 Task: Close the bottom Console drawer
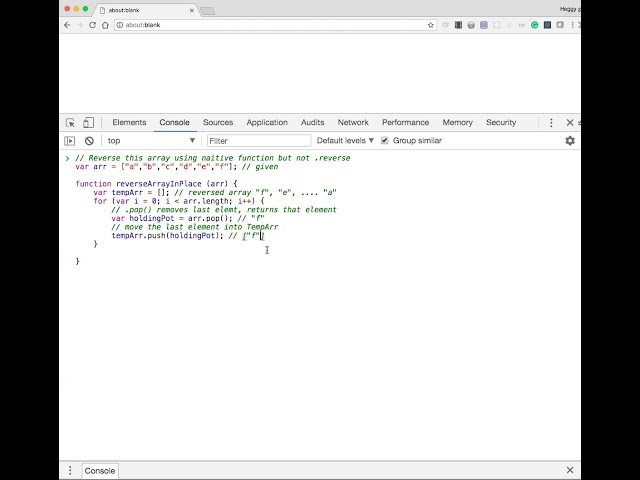tap(570, 470)
